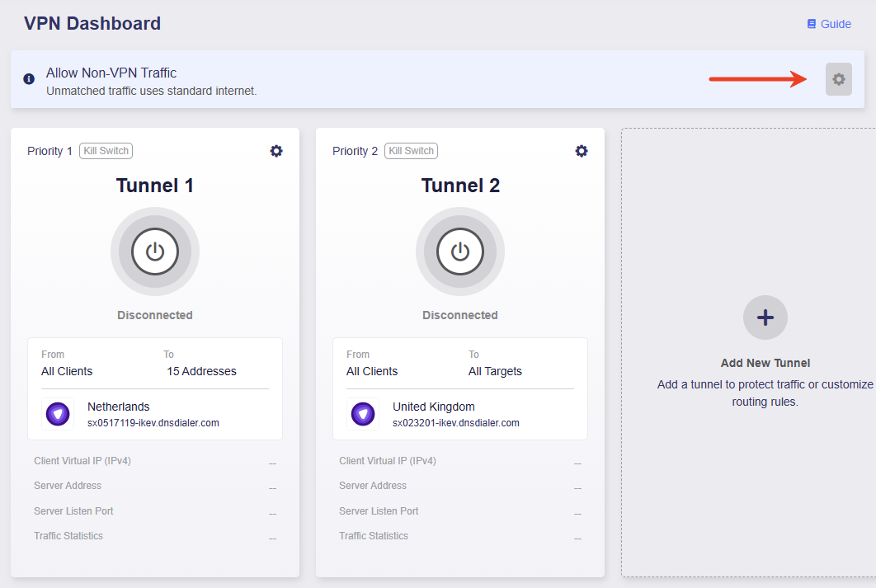Viewport: 876px width, 588px height.
Task: Click Tunnel 1 Kill Switch badge
Action: click(x=106, y=151)
